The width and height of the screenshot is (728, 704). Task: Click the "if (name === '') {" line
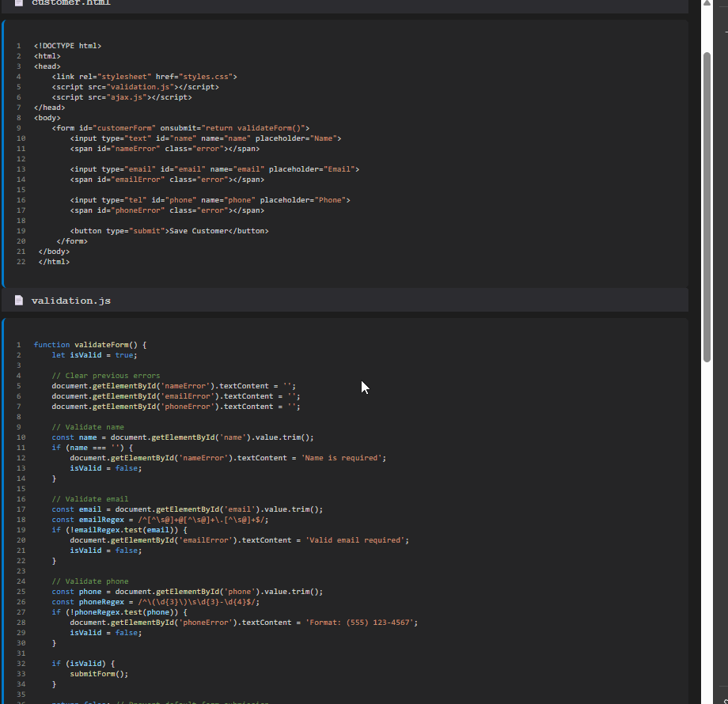click(x=93, y=448)
